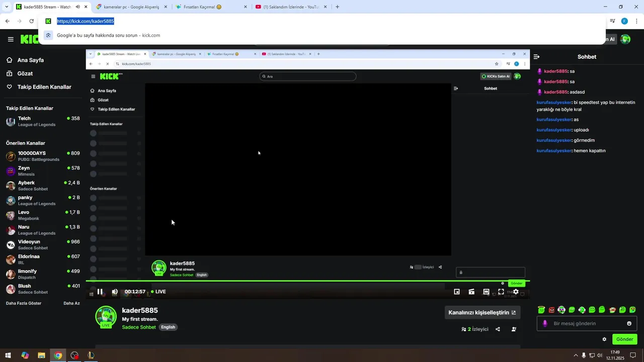Open Naru recommended channel
The width and height of the screenshot is (644, 362).
tap(43, 230)
